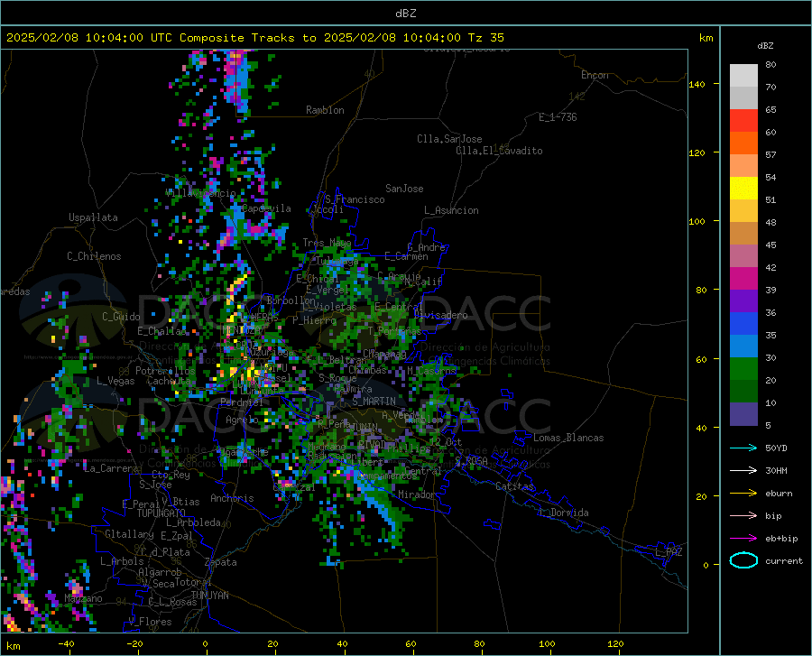This screenshot has width=812, height=656.
Task: Click the 'Divisadero' map label
Action: pos(440,315)
